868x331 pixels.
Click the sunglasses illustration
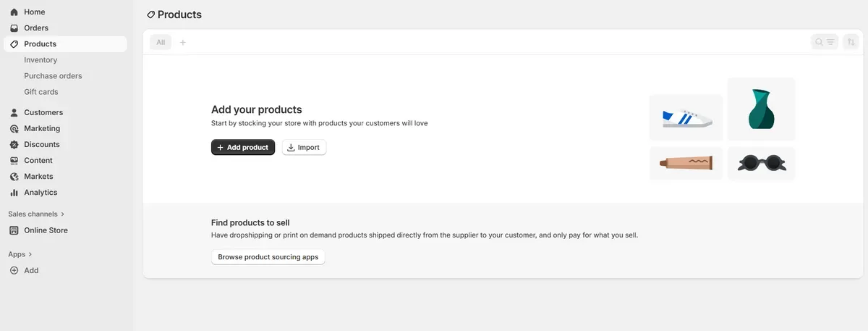click(762, 164)
